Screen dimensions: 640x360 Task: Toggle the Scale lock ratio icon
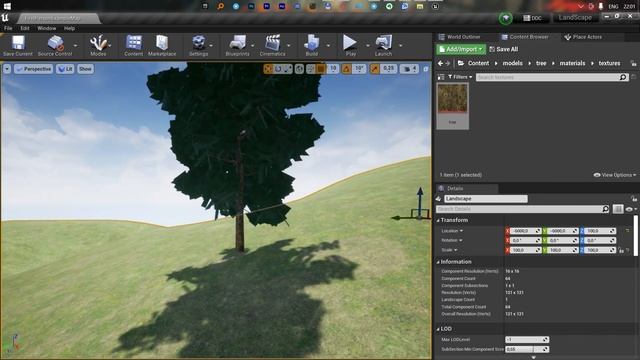(x=621, y=250)
